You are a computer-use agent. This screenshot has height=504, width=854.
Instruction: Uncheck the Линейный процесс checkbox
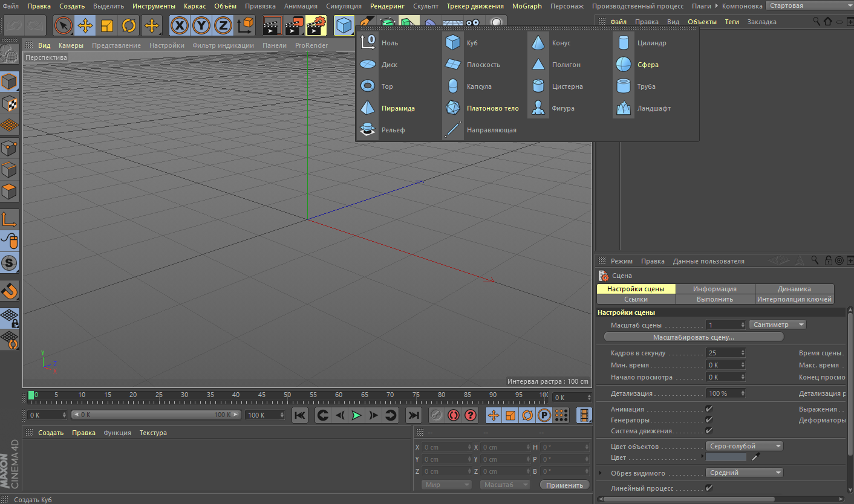(709, 488)
